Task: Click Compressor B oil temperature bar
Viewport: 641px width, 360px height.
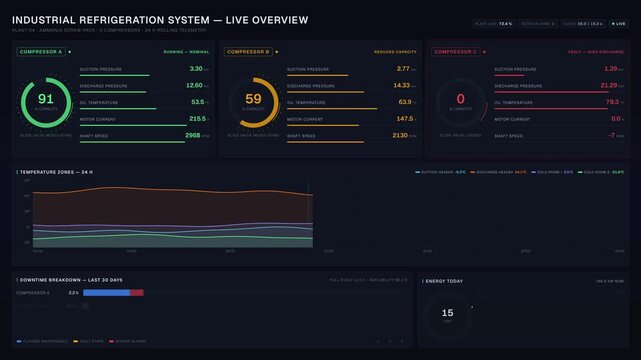Action: [x=332, y=109]
